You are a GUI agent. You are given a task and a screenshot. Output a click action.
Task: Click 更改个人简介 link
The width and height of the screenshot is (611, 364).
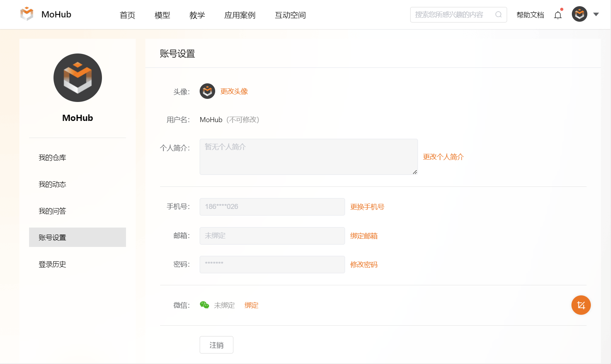click(443, 157)
